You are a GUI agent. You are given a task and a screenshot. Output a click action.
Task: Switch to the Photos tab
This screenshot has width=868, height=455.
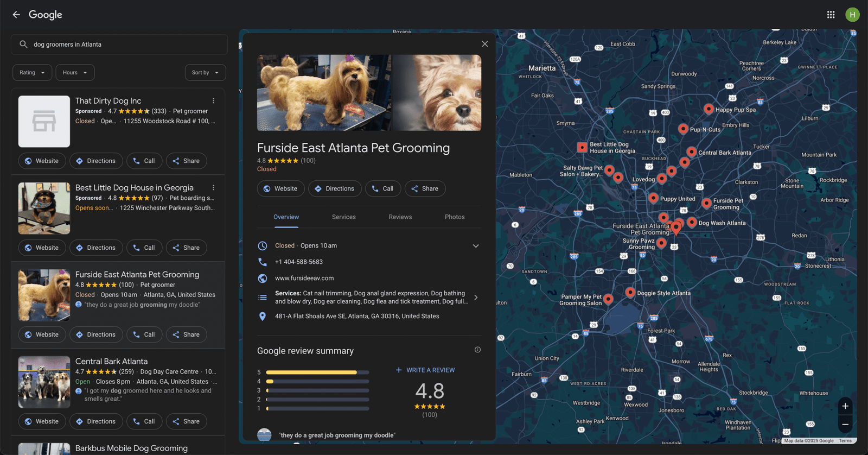[x=455, y=217]
